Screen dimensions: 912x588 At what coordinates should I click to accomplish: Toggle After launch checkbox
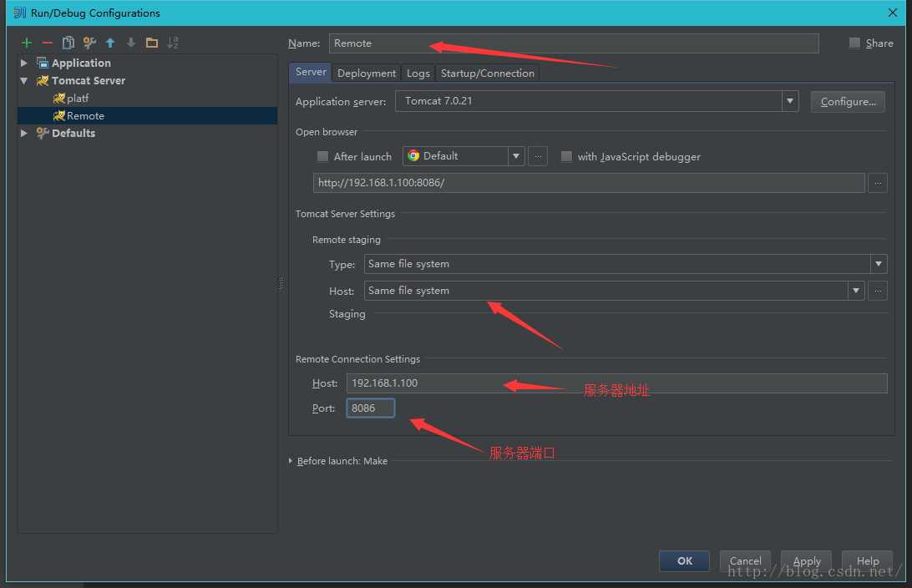pos(322,156)
